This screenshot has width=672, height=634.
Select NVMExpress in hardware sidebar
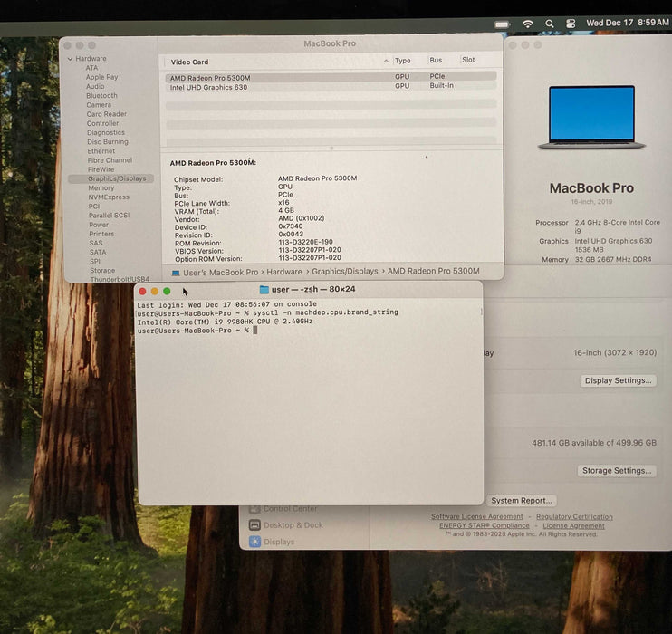(x=109, y=197)
